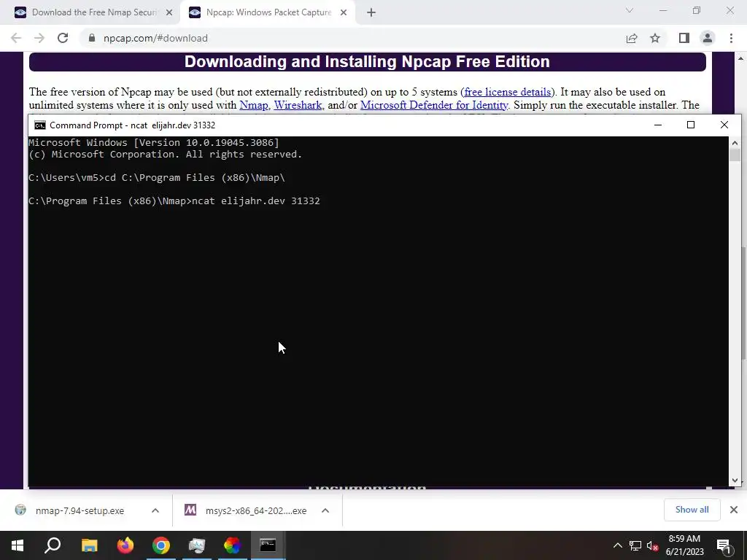
Task: Open the colorful circle app in taskbar
Action: (233, 545)
